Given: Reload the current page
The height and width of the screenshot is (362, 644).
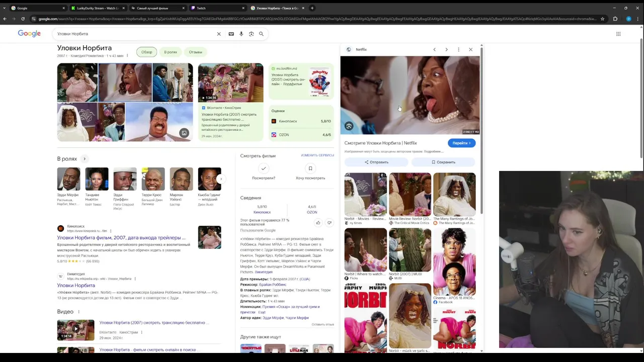Looking at the screenshot, I should pyautogui.click(x=23, y=19).
